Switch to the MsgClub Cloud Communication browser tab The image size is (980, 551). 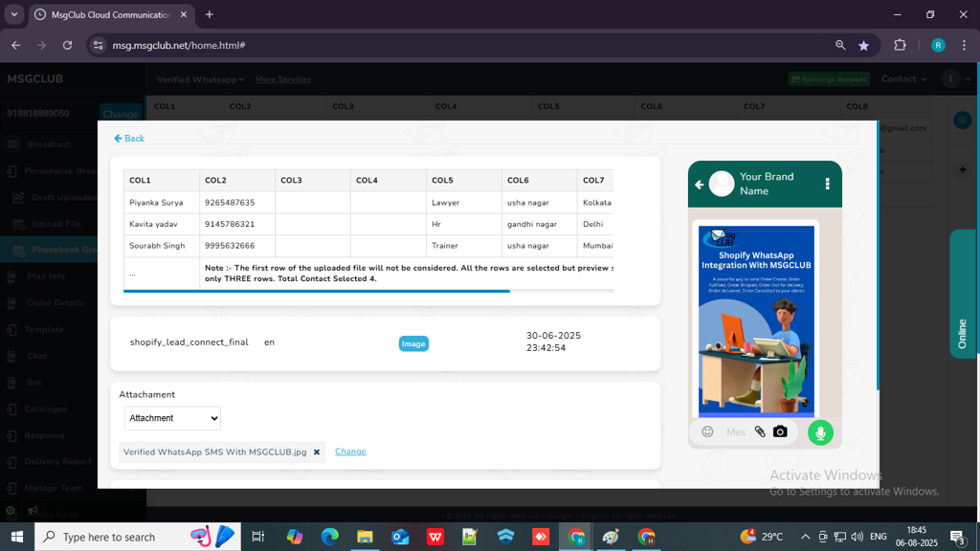pyautogui.click(x=111, y=14)
